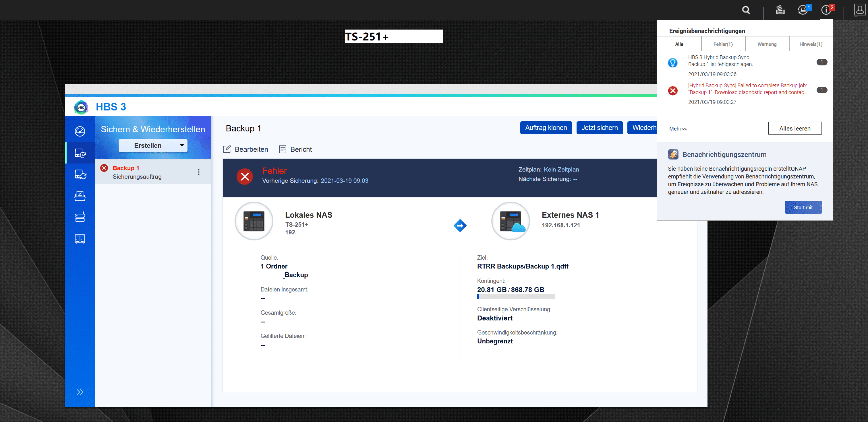Click count badge on Failed backup notification
The width and height of the screenshot is (868, 422).
coord(822,90)
